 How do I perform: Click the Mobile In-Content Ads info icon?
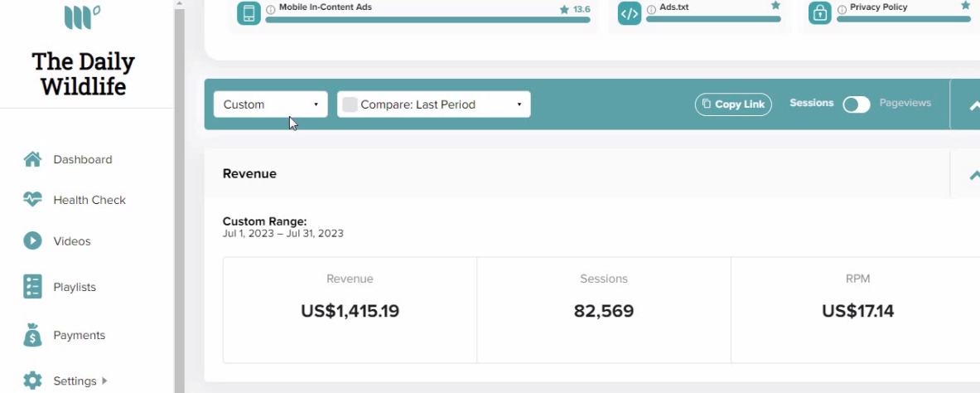pos(271,9)
